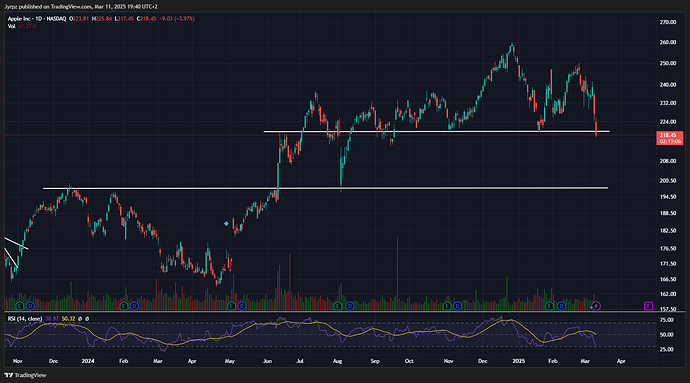Open the earnings E marker under November 2024
This screenshot has height=383, width=690.
coord(447,306)
